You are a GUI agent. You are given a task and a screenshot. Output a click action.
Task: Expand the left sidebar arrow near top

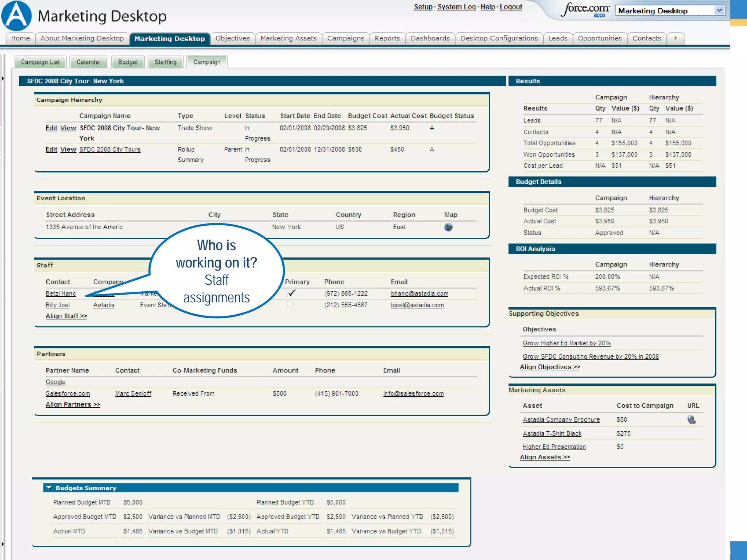click(3, 78)
